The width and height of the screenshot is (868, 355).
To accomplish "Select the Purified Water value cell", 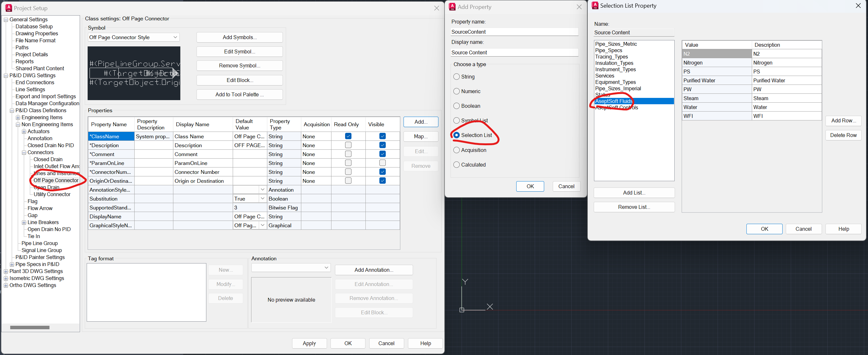I will [x=717, y=80].
